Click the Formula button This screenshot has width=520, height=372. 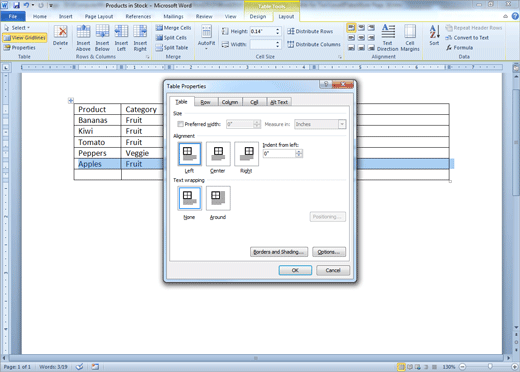459,48
